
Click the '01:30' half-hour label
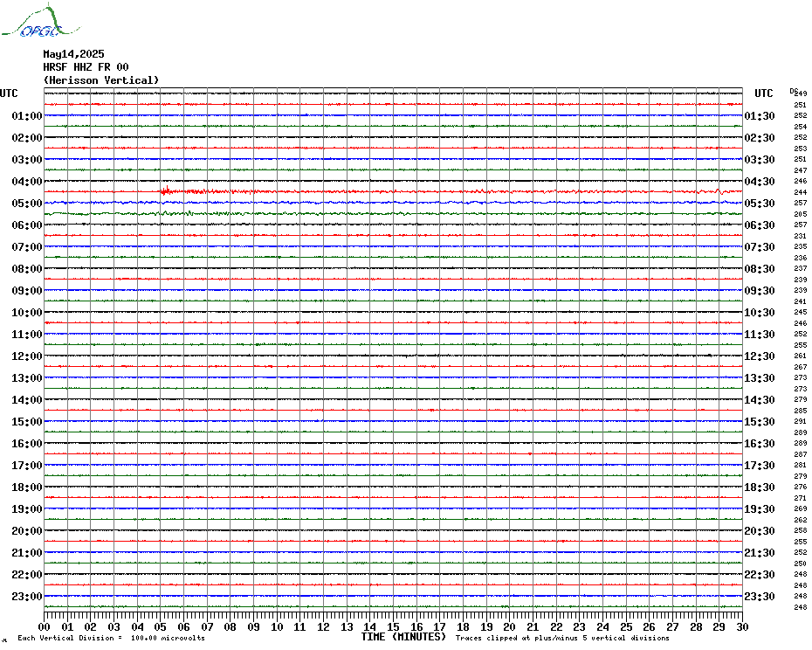click(x=760, y=115)
